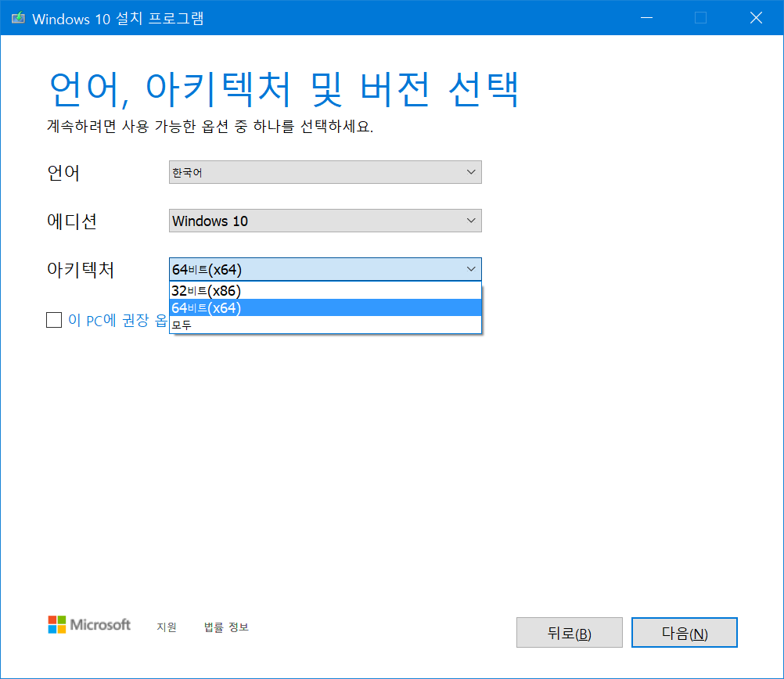Screen dimensions: 784x679
Task: Click the heading 언어, 아키텍처 및 버전 선택
Action: coord(283,89)
